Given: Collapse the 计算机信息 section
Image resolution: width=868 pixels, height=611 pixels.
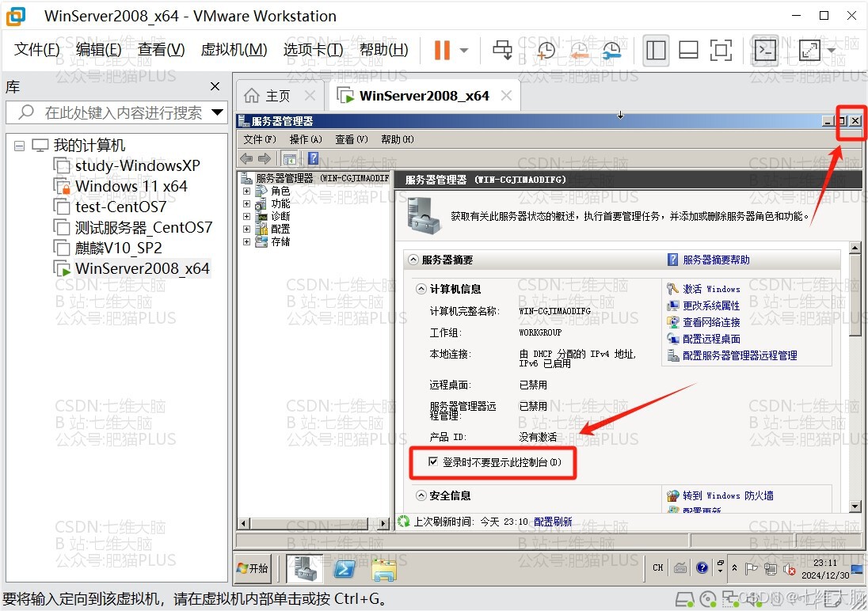Looking at the screenshot, I should pos(421,289).
